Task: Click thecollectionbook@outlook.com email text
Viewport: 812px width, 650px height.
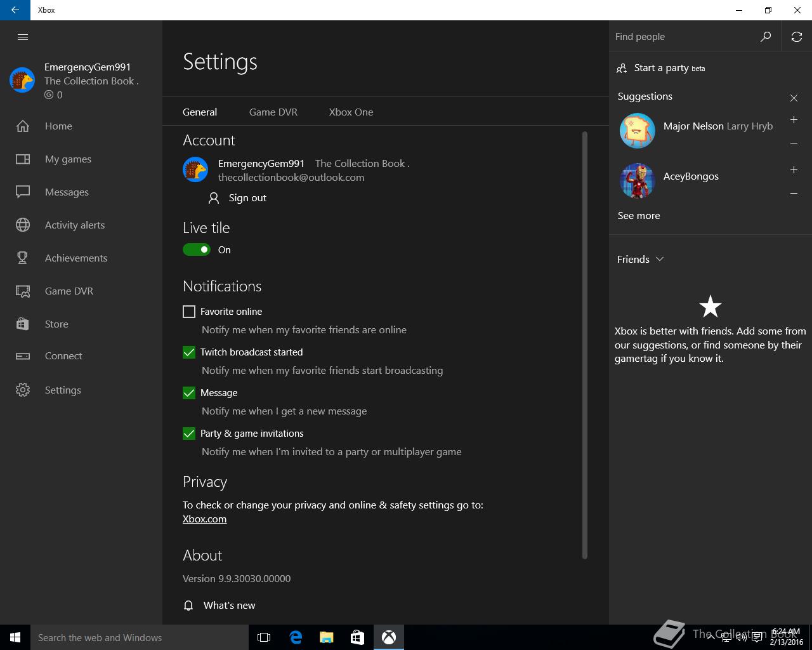Action: point(291,178)
